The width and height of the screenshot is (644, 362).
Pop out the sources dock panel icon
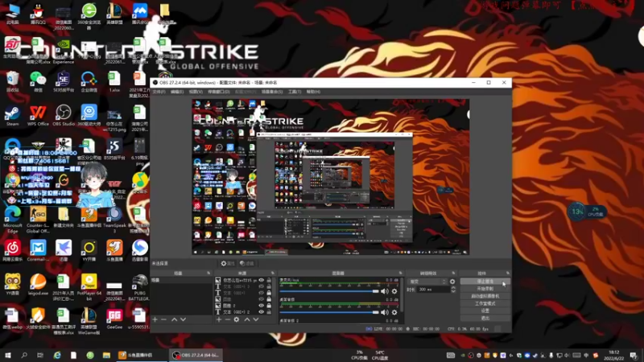[x=272, y=274]
